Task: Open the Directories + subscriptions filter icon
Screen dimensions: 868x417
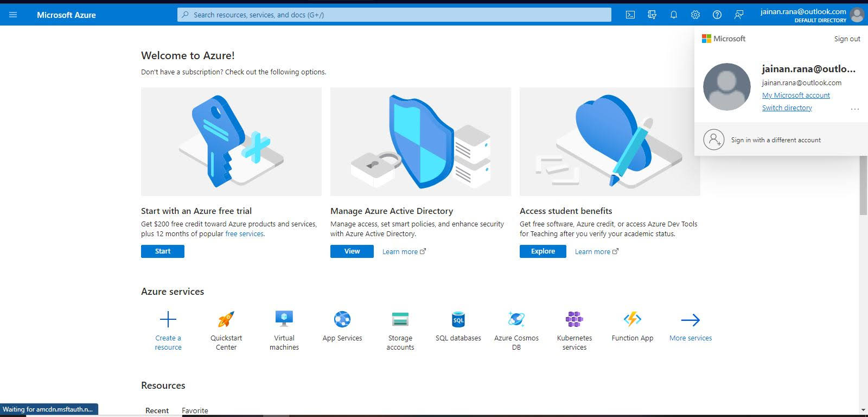Action: (x=652, y=15)
